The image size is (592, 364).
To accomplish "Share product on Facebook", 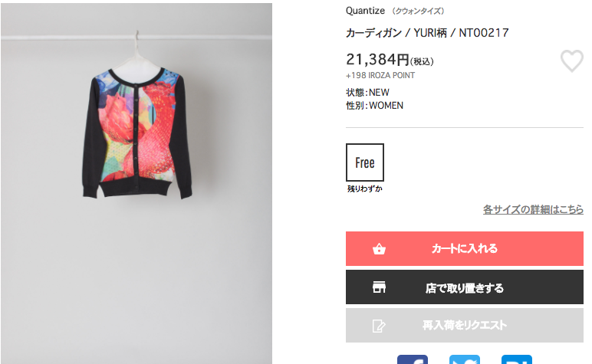I will pos(413,359).
